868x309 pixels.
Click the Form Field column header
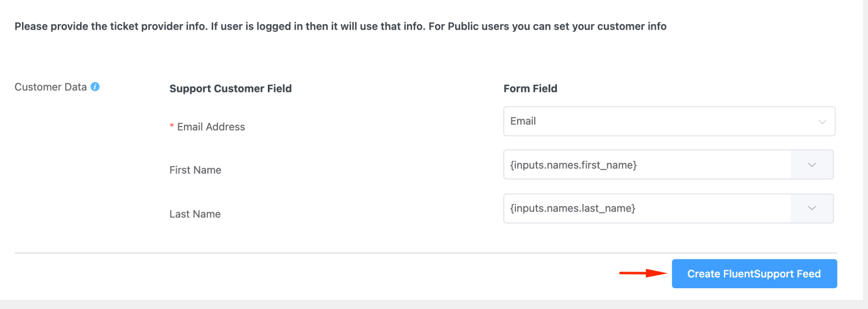pos(530,89)
